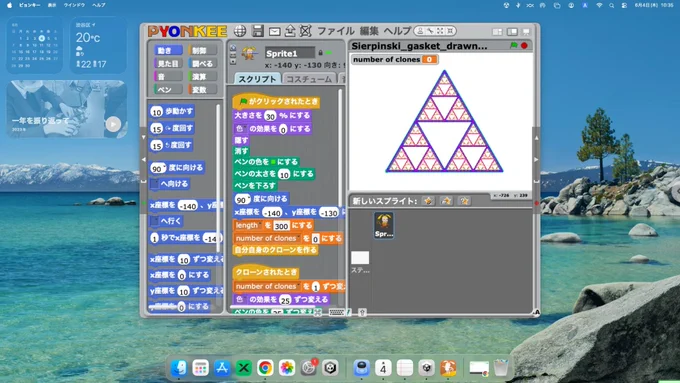Image resolution: width=680 pixels, height=383 pixels.
Task: Select the stamp/duplicate tool in toolbar pill
Action: [x=420, y=31]
